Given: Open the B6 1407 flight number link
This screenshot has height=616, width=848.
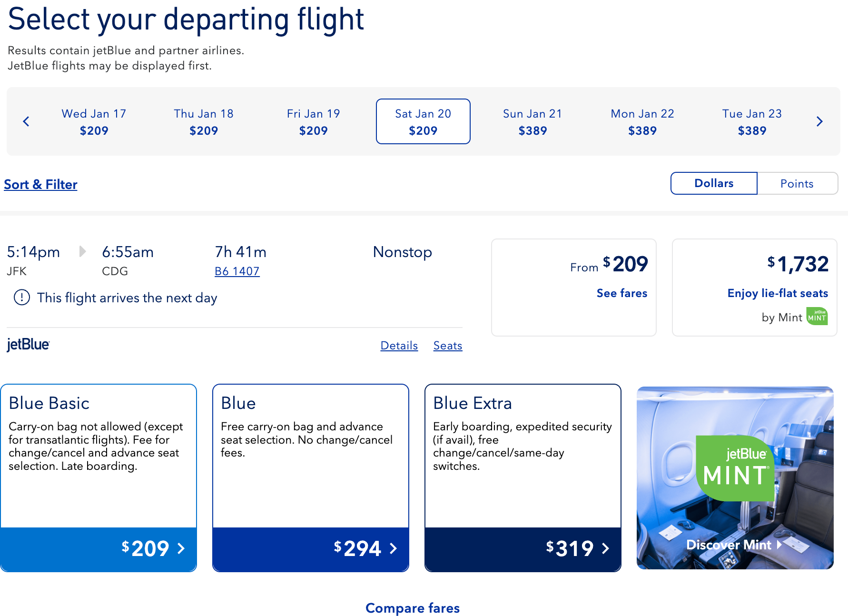Looking at the screenshot, I should pos(237,271).
